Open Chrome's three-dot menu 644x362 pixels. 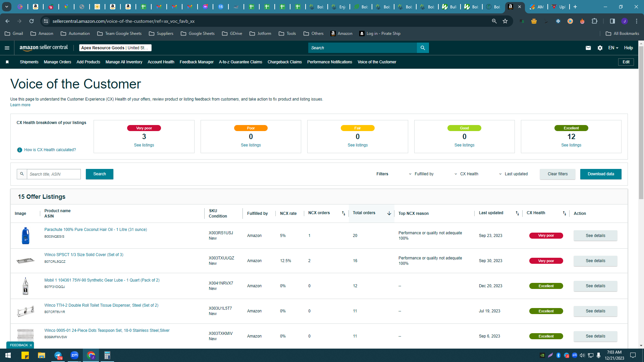coord(637,21)
